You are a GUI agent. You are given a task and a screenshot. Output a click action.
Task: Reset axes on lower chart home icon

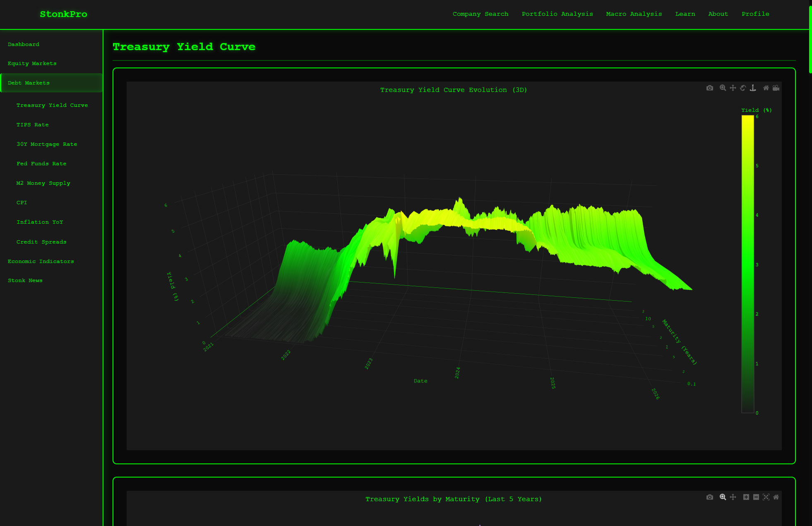click(776, 497)
